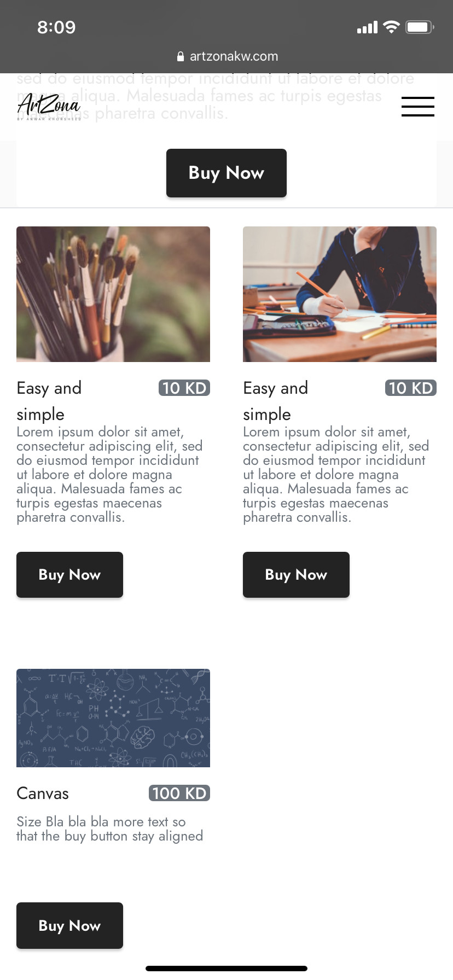Open the Canvas product title

tap(43, 794)
